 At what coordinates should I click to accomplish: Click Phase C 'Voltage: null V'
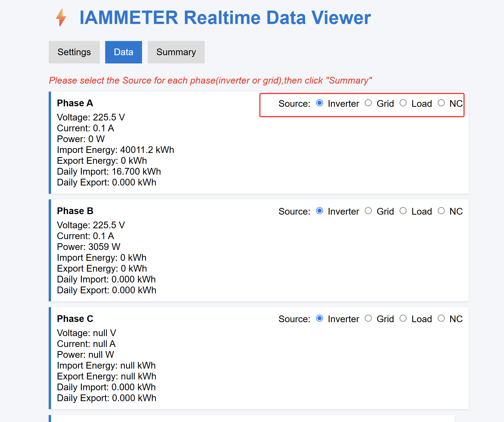click(86, 333)
